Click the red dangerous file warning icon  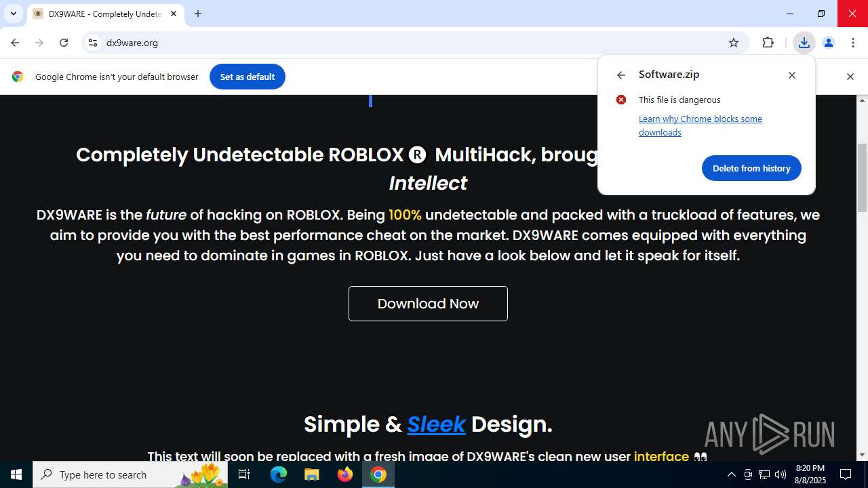click(621, 100)
